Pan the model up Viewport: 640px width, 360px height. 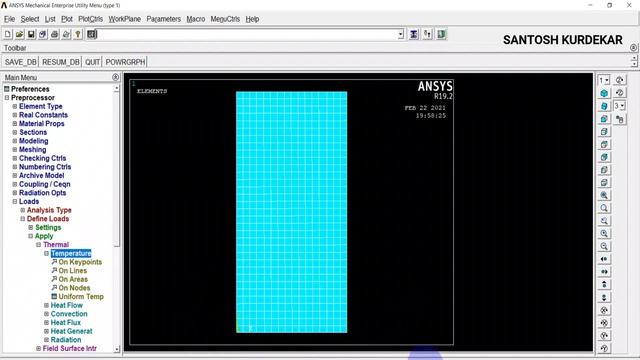[604, 284]
